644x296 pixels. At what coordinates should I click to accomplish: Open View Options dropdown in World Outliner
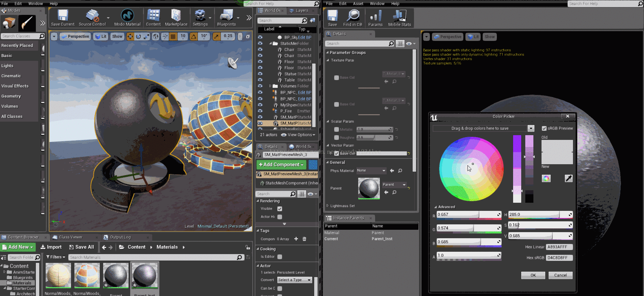[298, 135]
